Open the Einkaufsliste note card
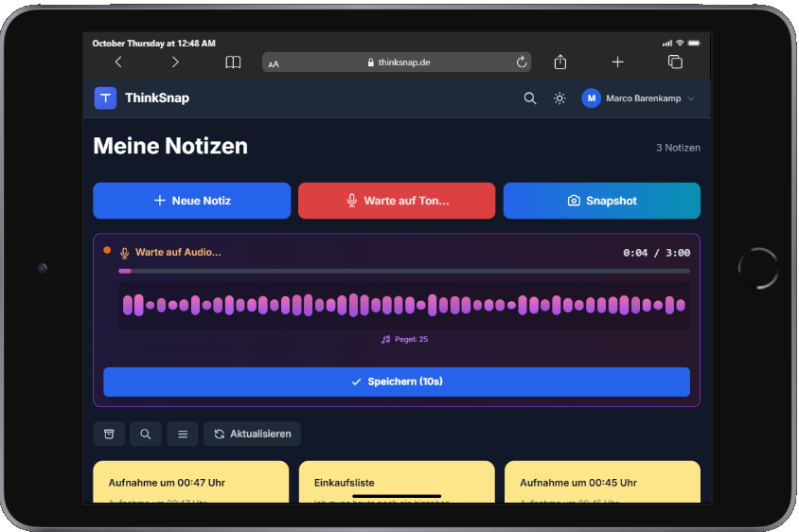Screen dimensions: 799x532 [x=396, y=482]
